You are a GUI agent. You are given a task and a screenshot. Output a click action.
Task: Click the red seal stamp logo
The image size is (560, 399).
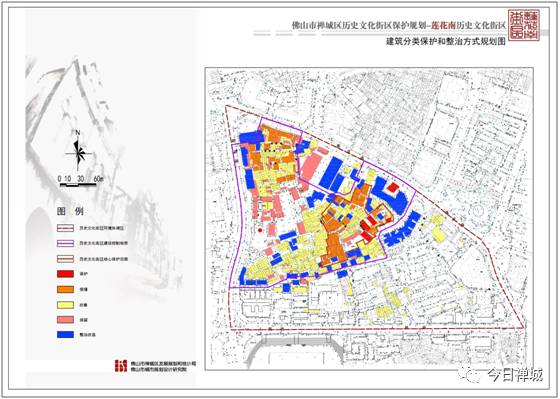(x=524, y=25)
